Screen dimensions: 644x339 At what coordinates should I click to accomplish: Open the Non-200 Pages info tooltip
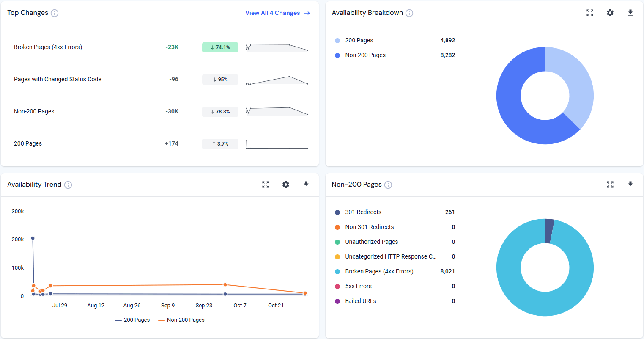click(x=388, y=185)
